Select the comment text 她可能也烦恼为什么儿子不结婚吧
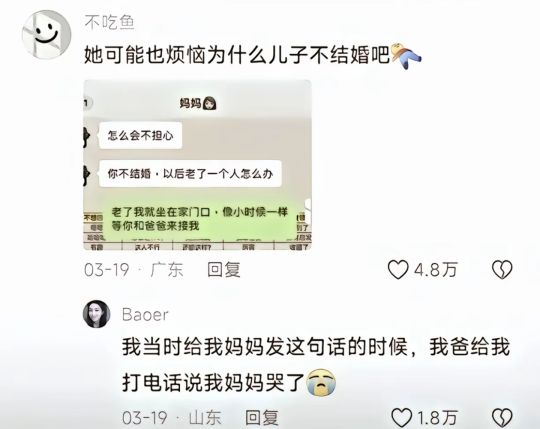540x429 pixels. pyautogui.click(x=237, y=55)
